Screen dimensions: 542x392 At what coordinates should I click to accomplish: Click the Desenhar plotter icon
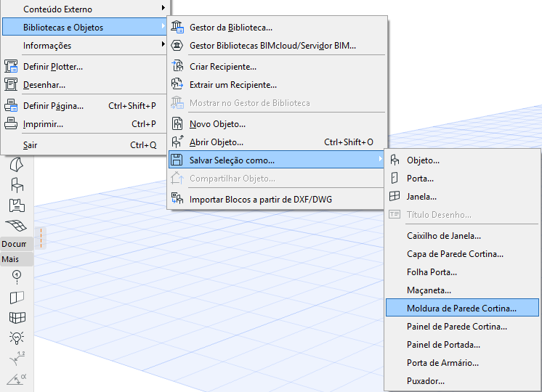pos(11,84)
